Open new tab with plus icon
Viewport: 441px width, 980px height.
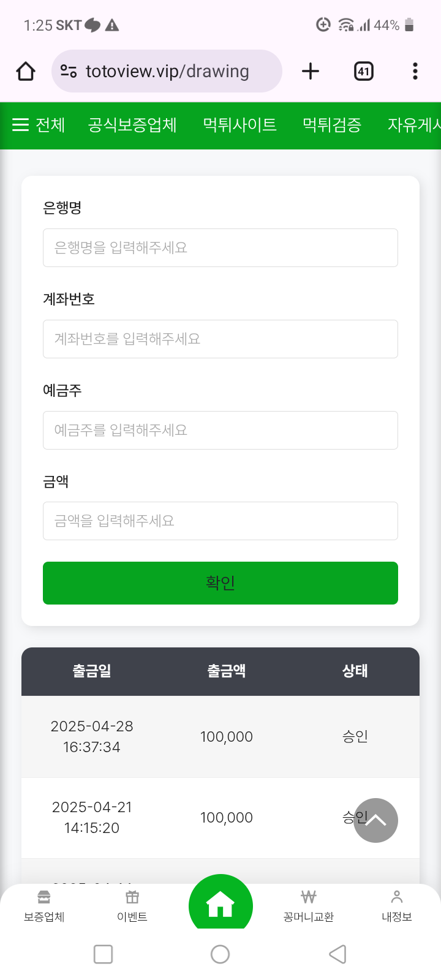311,72
